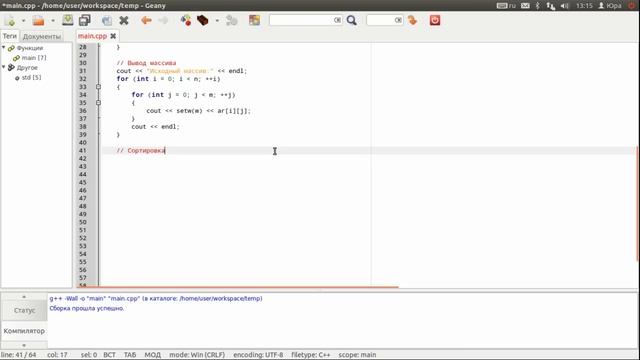The width and height of the screenshot is (640, 360).
Task: Click the Вывод массива comment line
Action: pos(146,63)
